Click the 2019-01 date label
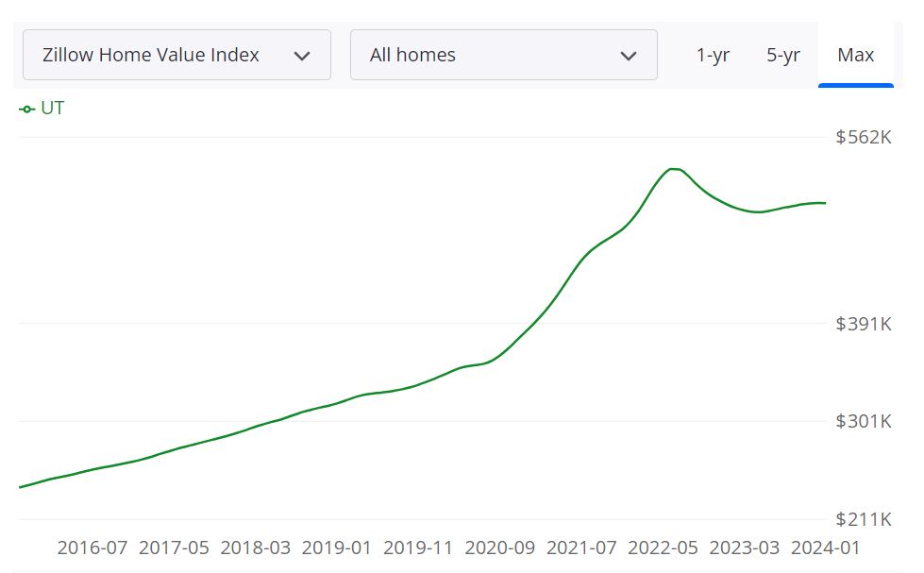The height and width of the screenshot is (573, 924). coord(337,548)
